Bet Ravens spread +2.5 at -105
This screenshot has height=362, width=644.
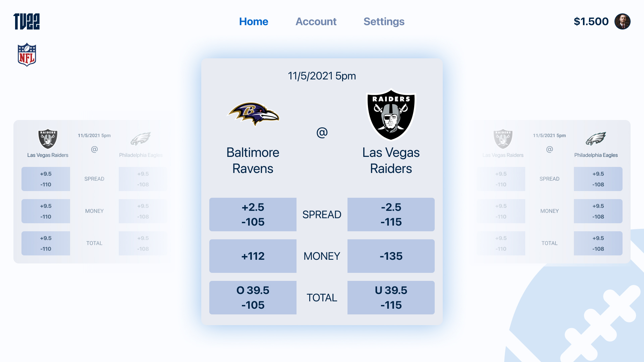tap(253, 215)
